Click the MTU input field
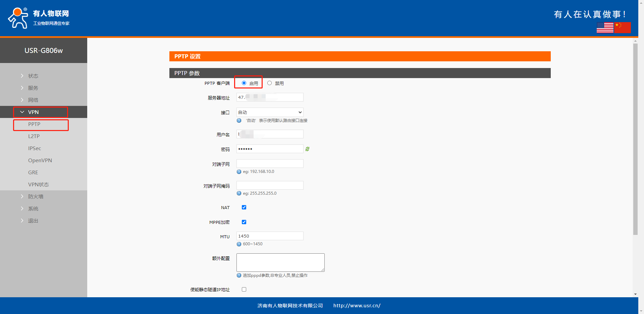Viewport: 644px width, 314px height. pyautogui.click(x=270, y=236)
